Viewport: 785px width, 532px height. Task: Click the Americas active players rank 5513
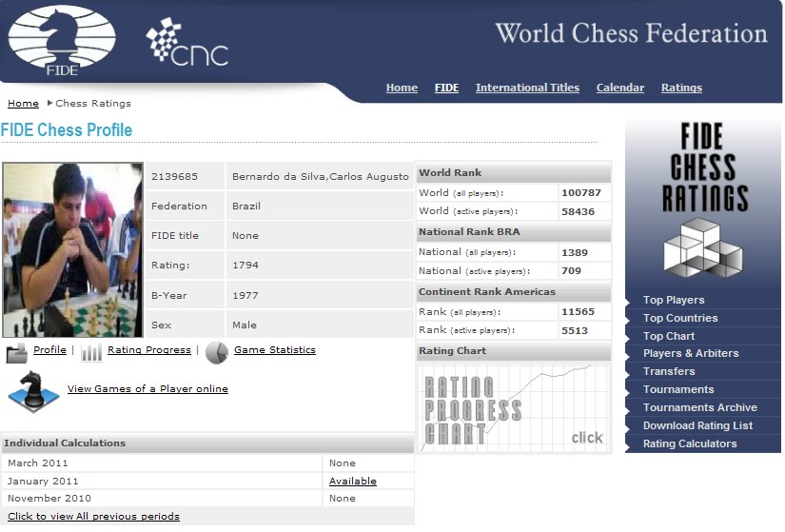(575, 330)
